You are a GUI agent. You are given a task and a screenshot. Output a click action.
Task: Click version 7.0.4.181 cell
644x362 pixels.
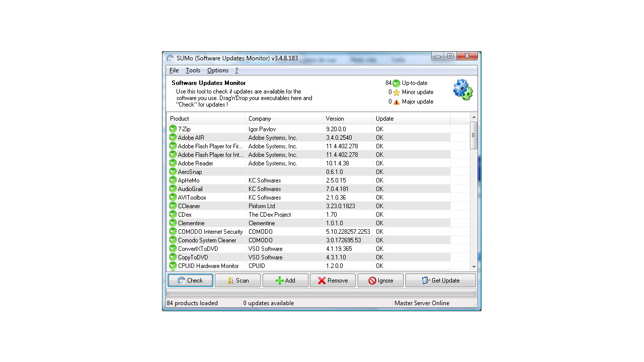click(x=337, y=189)
